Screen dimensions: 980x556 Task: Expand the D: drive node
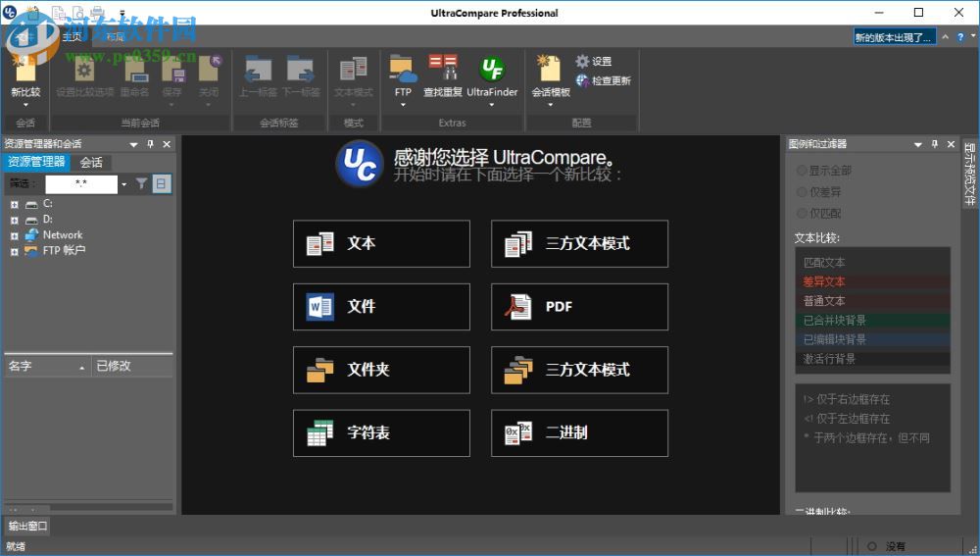(x=15, y=221)
